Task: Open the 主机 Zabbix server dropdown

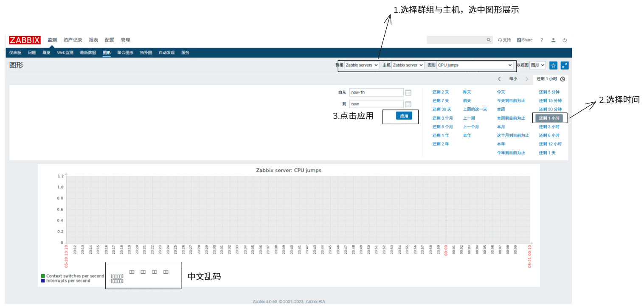Action: [x=408, y=65]
